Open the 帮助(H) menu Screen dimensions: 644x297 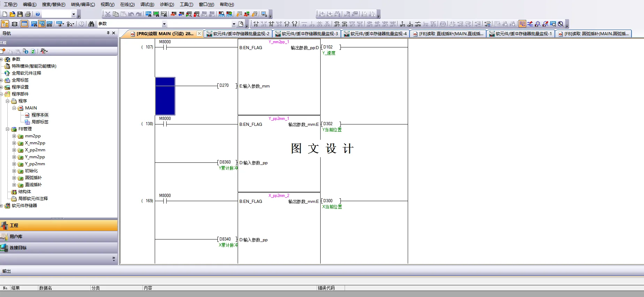click(227, 5)
